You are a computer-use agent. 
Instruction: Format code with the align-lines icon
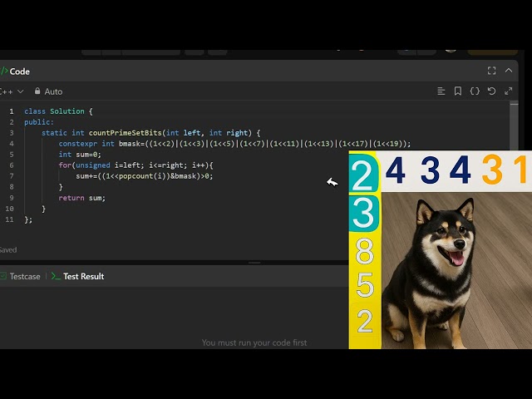coord(441,91)
